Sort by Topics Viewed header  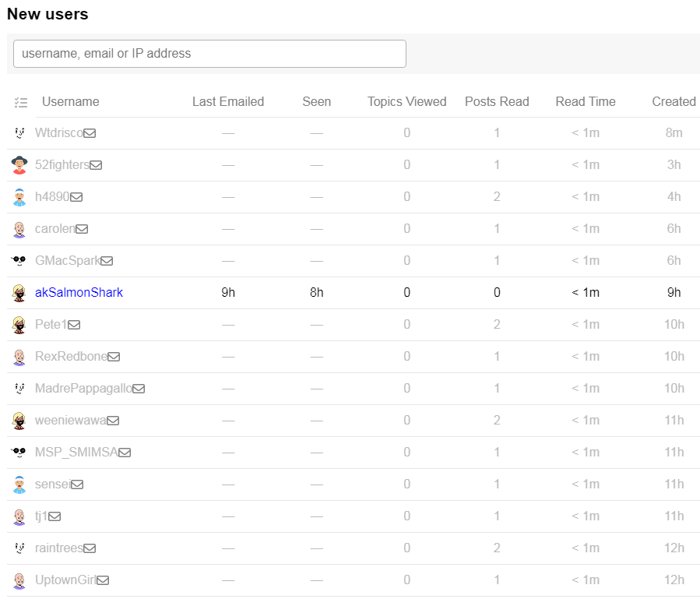[406, 101]
